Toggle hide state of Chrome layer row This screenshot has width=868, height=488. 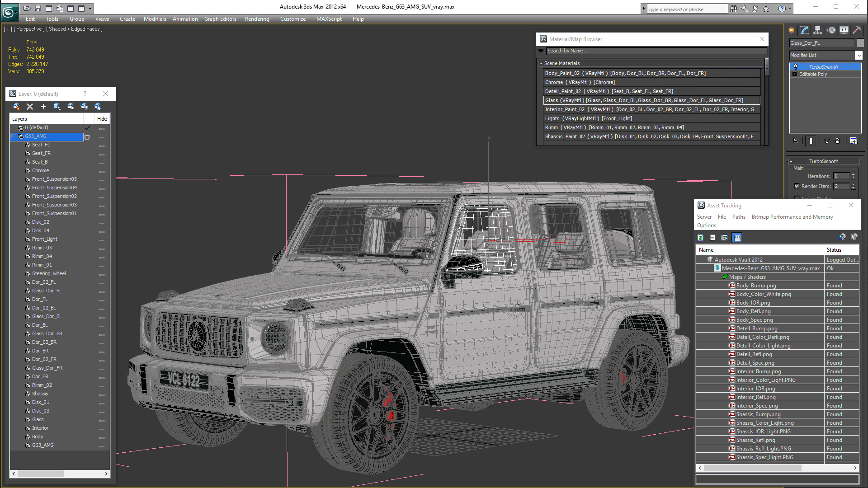(102, 171)
